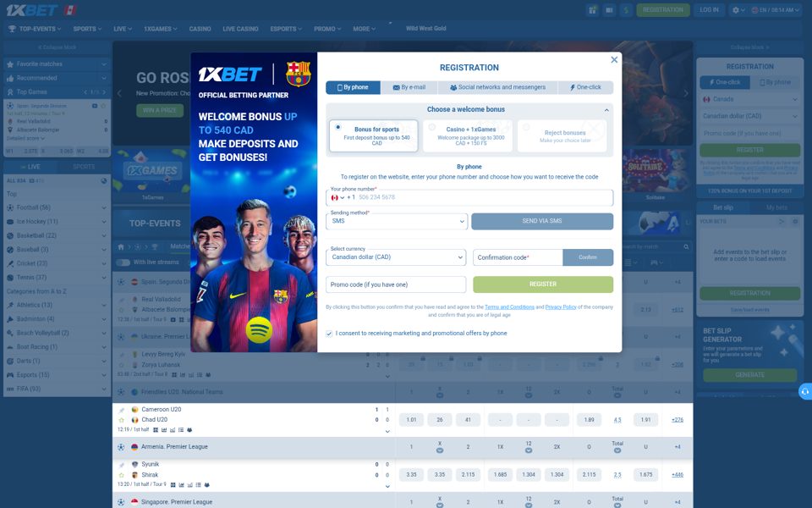Open the SPORTS menu

click(87, 29)
